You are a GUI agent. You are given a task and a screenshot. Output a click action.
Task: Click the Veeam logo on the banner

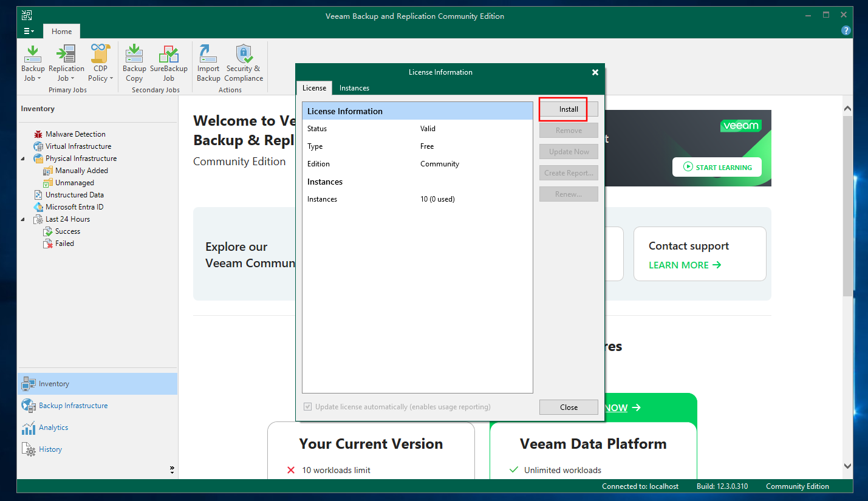[x=741, y=126]
